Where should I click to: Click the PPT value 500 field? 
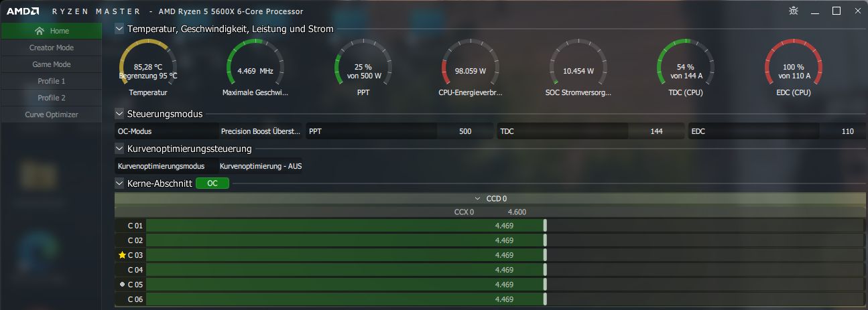[x=465, y=131]
